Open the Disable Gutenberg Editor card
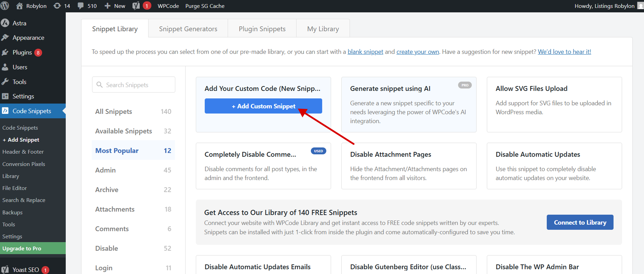This screenshot has height=274, width=644. 409,265
